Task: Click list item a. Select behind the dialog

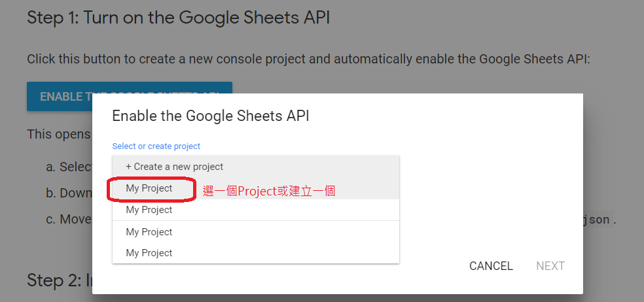Action: (x=69, y=167)
